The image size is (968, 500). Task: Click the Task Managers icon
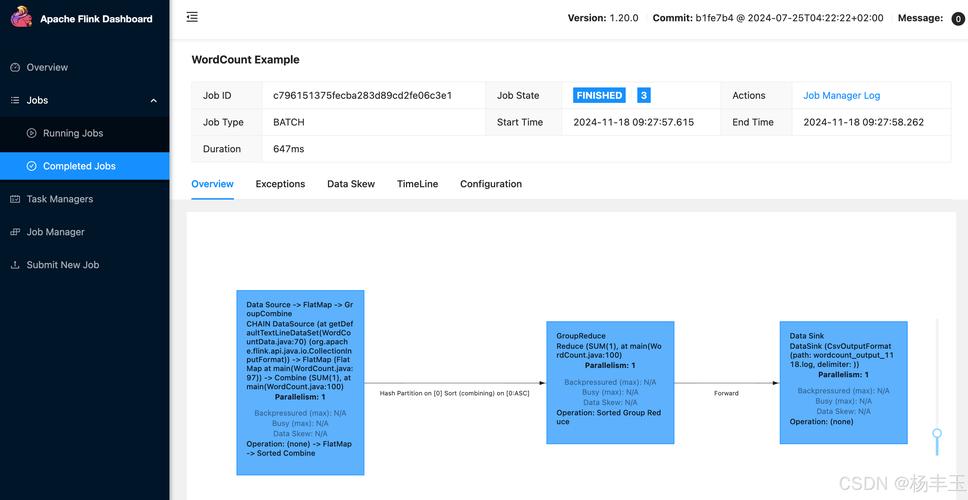(x=15, y=199)
